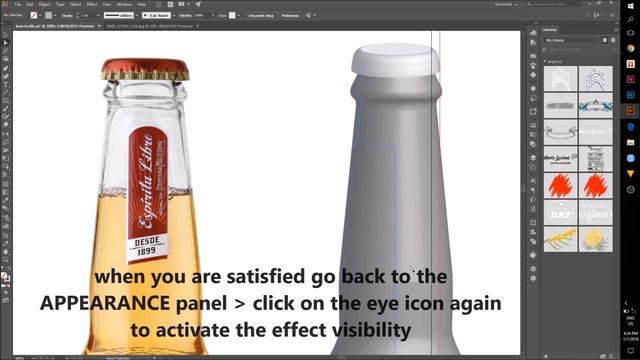Click the stroke weight stepper arrows
Screen dimensions: 640x360
pos(78,16)
